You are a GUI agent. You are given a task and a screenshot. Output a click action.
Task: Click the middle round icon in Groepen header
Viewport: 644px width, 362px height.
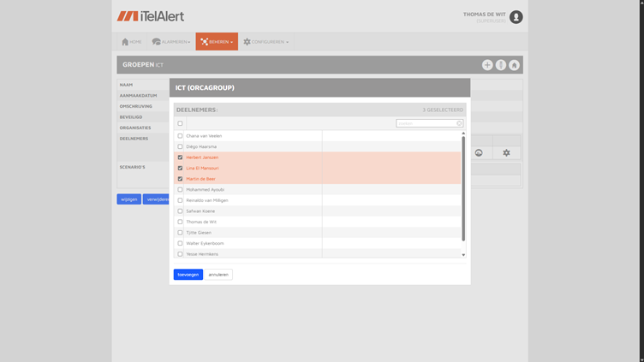(x=501, y=65)
